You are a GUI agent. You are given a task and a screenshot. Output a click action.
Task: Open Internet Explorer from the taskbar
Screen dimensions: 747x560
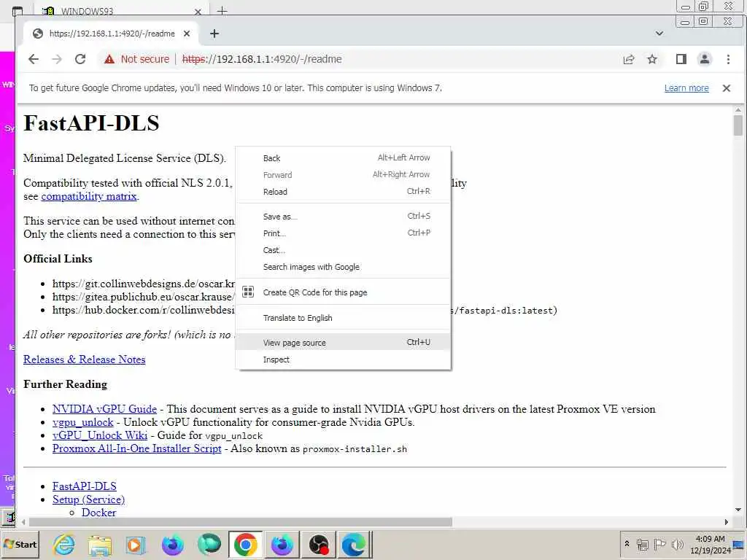64,544
